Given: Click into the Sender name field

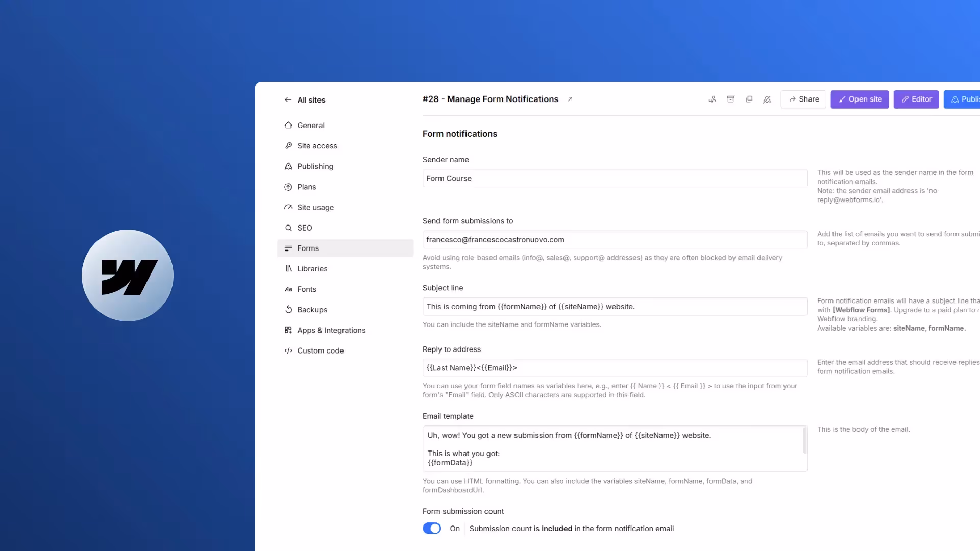Looking at the screenshot, I should pos(615,178).
